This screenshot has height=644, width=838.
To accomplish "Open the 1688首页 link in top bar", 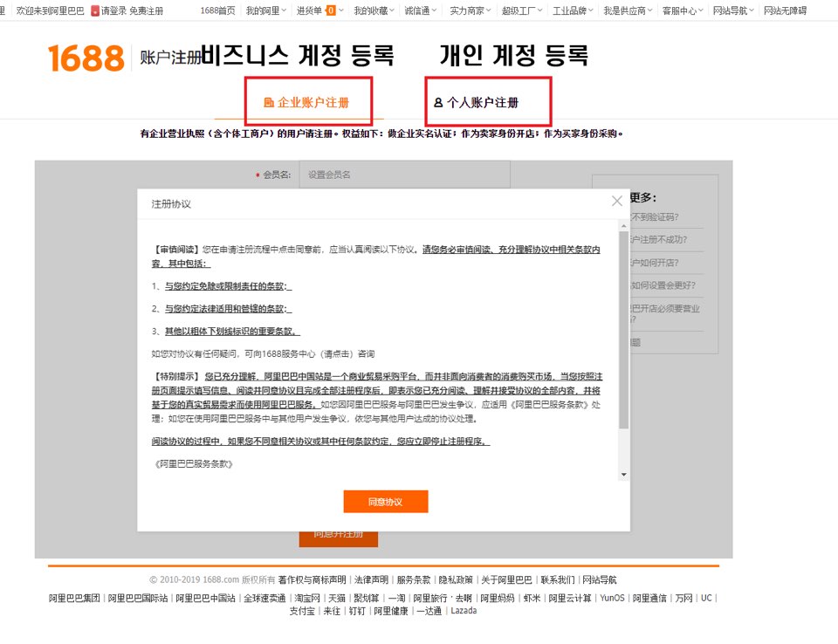I will click(x=217, y=10).
